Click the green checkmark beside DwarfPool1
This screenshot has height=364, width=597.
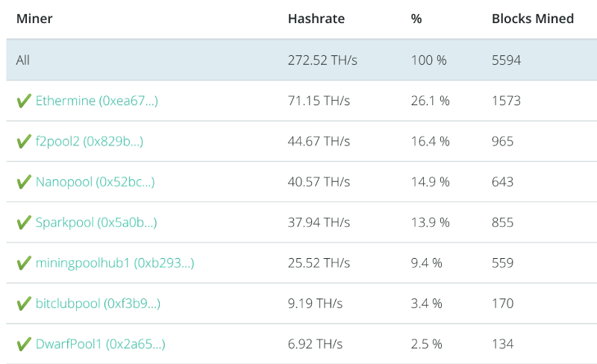pos(24,344)
